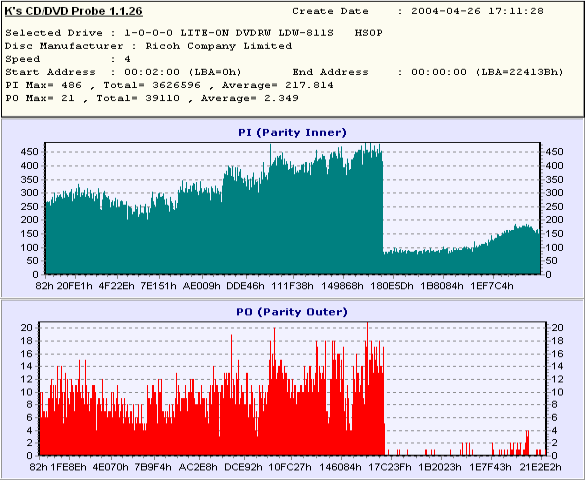Viewport: 585px width, 480px height.
Task: Click the 21E2E2h label on PO axis
Action: coord(540,467)
